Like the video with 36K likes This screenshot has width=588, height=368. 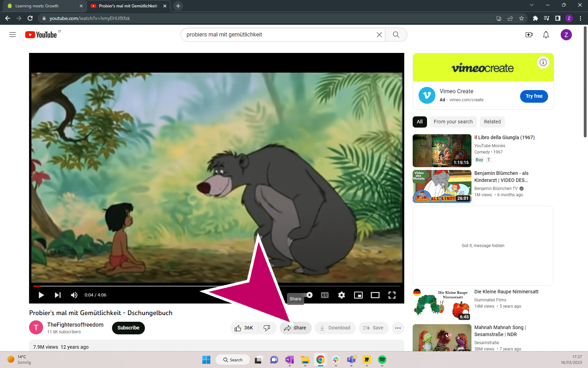pyautogui.click(x=244, y=328)
